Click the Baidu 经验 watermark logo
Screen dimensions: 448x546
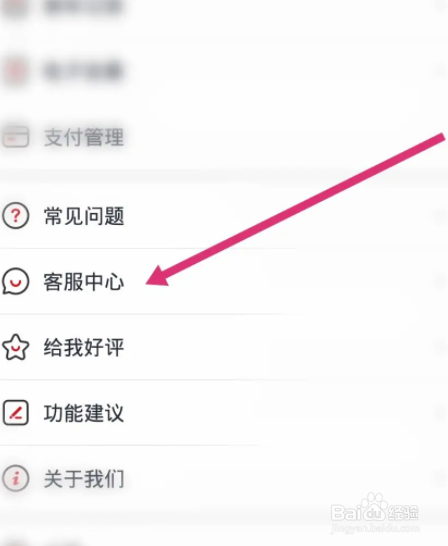click(375, 509)
